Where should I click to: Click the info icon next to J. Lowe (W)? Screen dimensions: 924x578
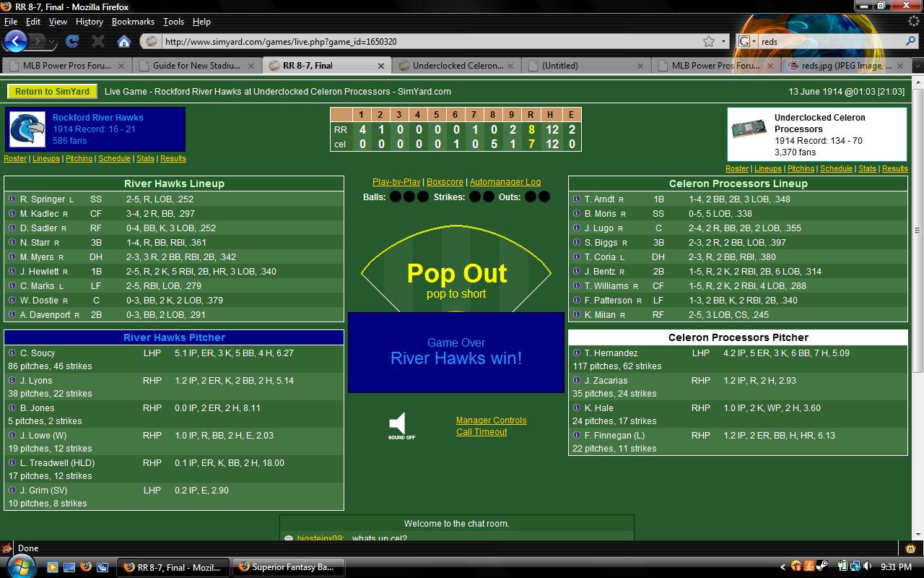[12, 435]
